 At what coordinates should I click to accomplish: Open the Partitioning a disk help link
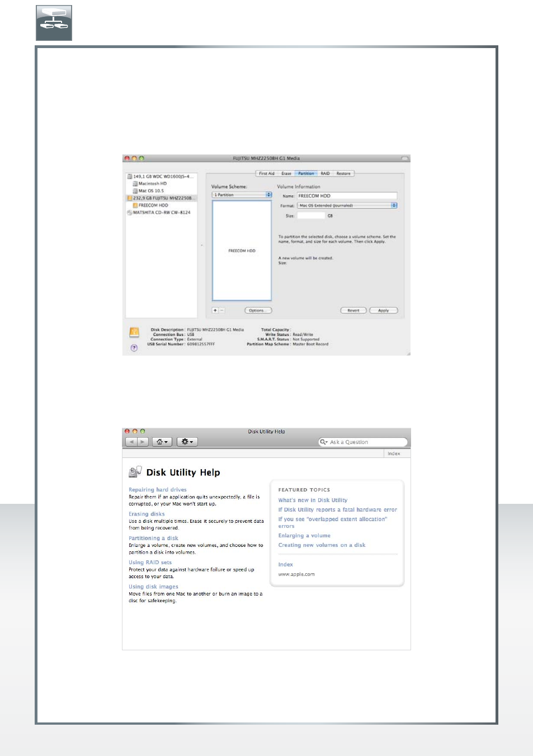click(153, 538)
